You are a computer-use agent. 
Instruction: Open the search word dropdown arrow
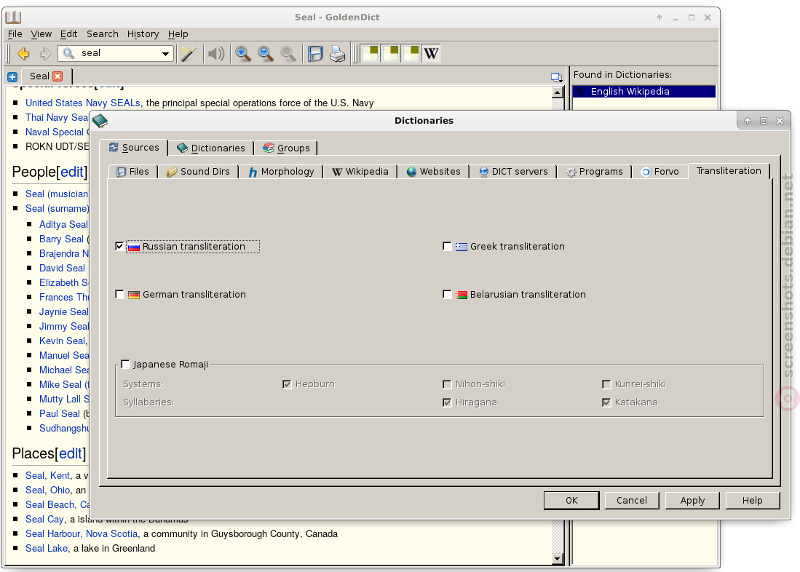point(165,54)
